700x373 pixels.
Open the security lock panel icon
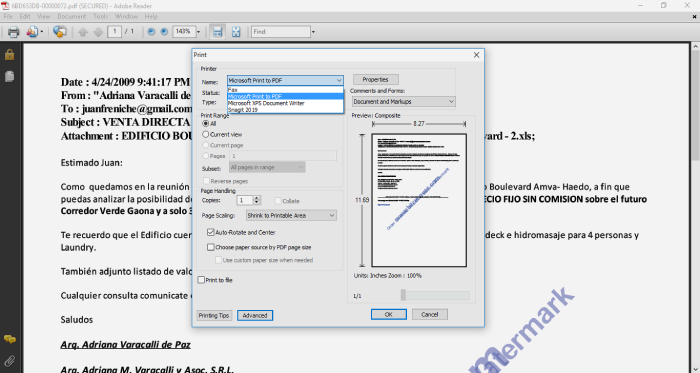pyautogui.click(x=9, y=54)
